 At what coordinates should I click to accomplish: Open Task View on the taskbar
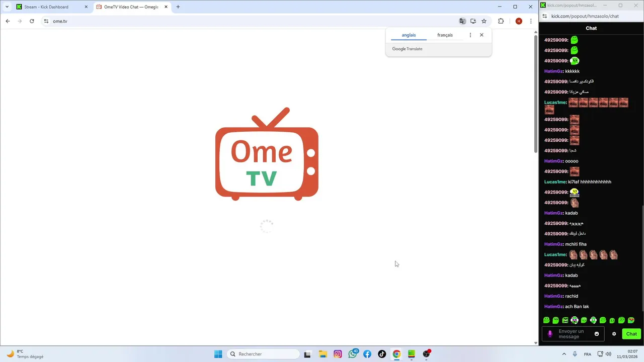coord(307,354)
